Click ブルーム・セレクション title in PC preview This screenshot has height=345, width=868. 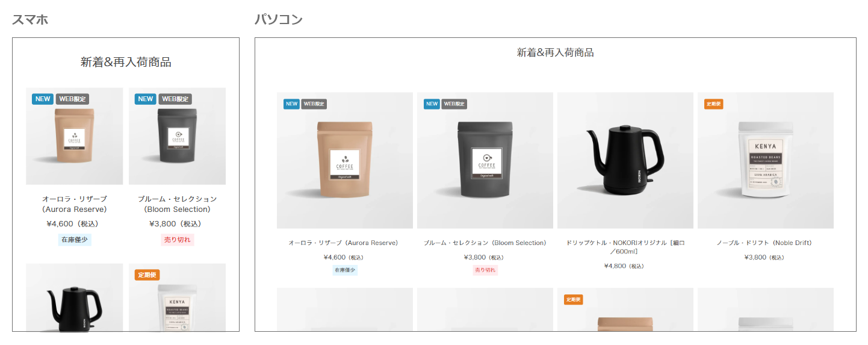tap(485, 243)
